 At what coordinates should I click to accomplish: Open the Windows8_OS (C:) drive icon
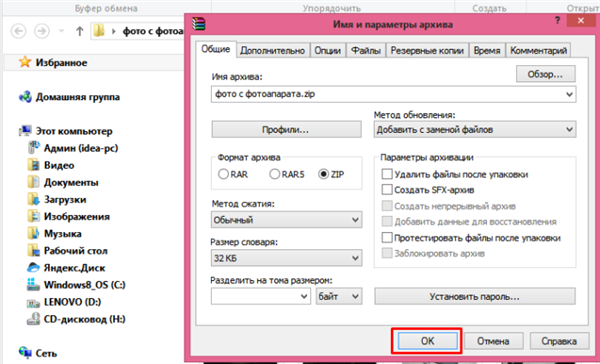point(33,285)
